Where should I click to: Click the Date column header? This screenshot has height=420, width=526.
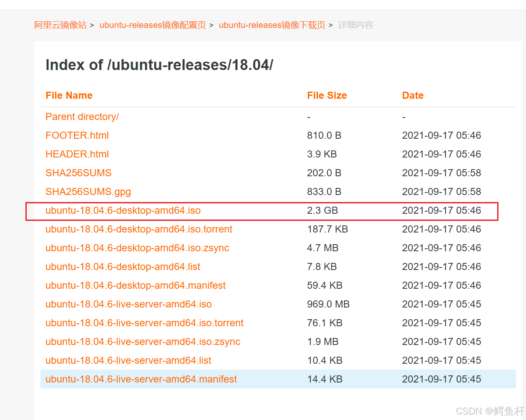click(x=413, y=95)
